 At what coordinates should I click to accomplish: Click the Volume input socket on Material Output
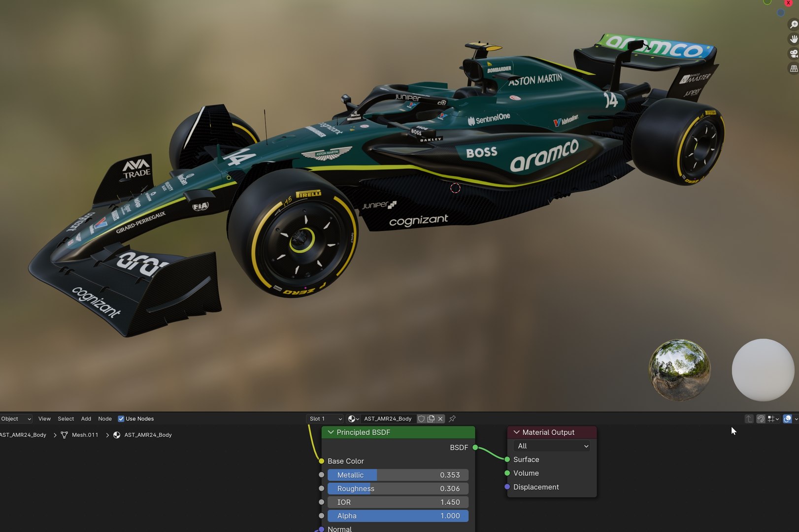click(x=507, y=473)
